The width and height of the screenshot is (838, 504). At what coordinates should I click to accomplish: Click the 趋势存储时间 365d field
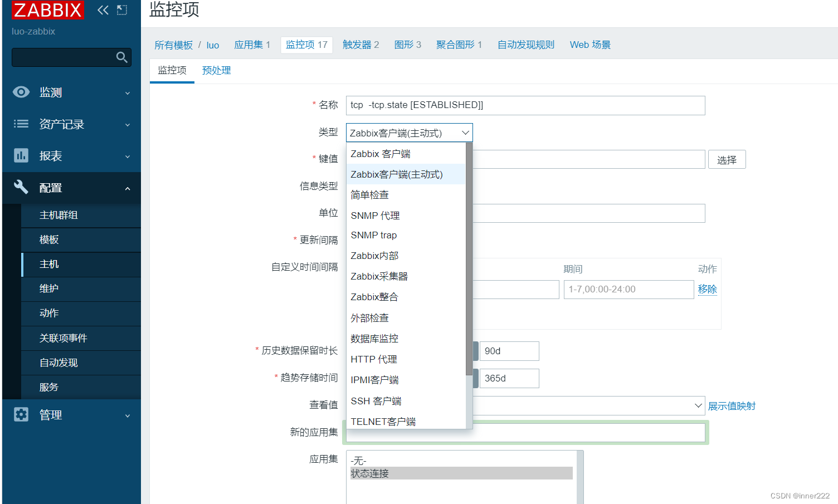pyautogui.click(x=509, y=378)
